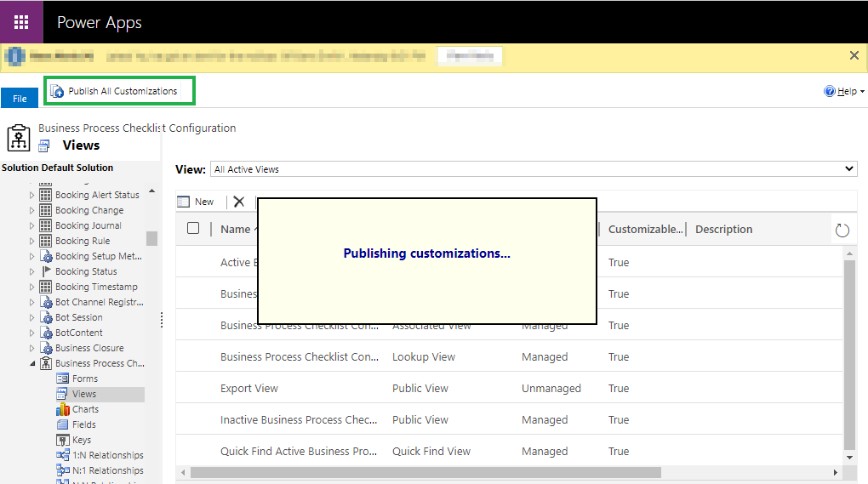The width and height of the screenshot is (868, 484).
Task: Select Fields in the entity tree
Action: (83, 424)
